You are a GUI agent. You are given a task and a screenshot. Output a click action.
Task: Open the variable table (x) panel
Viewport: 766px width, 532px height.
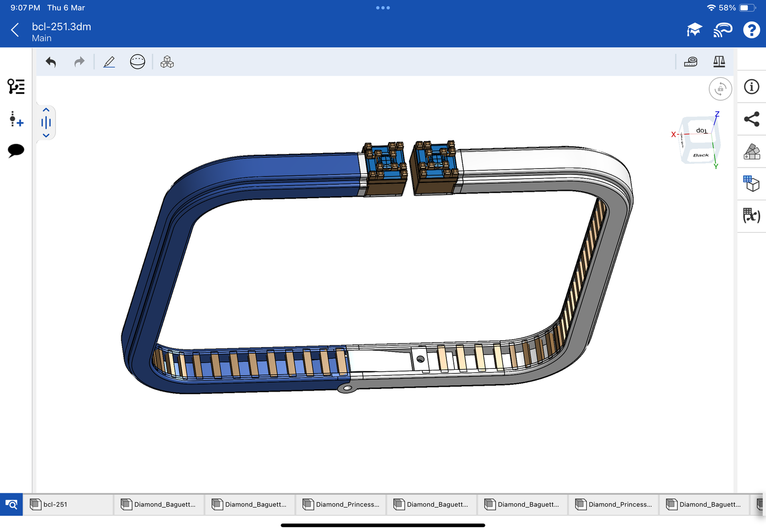pyautogui.click(x=751, y=216)
